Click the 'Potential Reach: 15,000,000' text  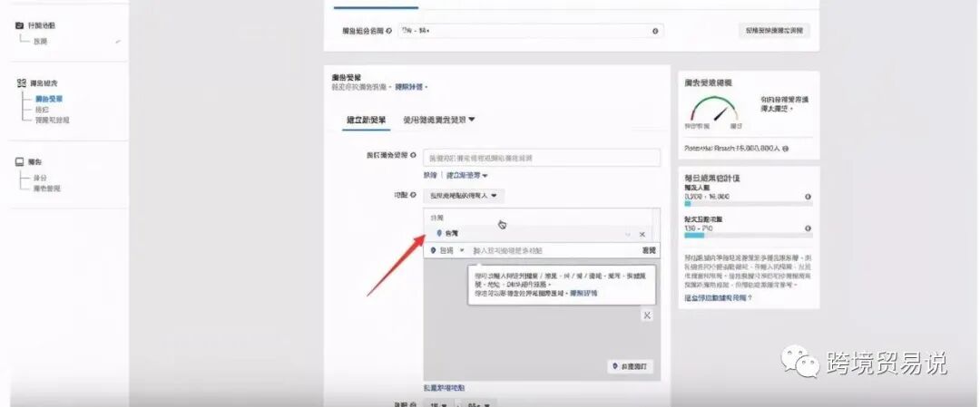732,149
